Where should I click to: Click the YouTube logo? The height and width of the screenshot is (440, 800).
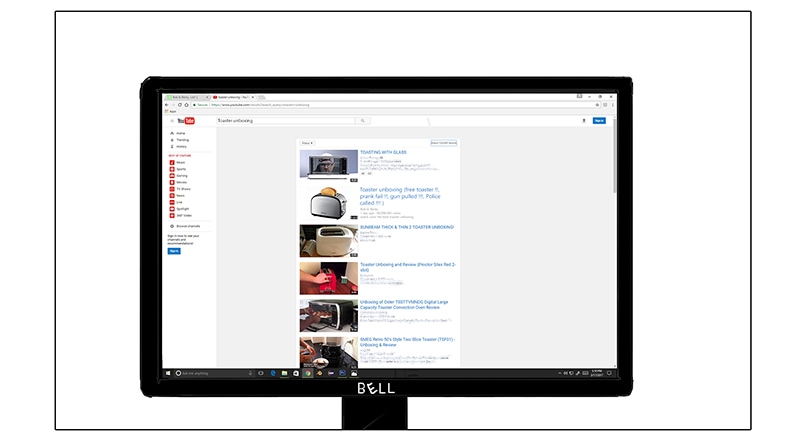pos(187,120)
